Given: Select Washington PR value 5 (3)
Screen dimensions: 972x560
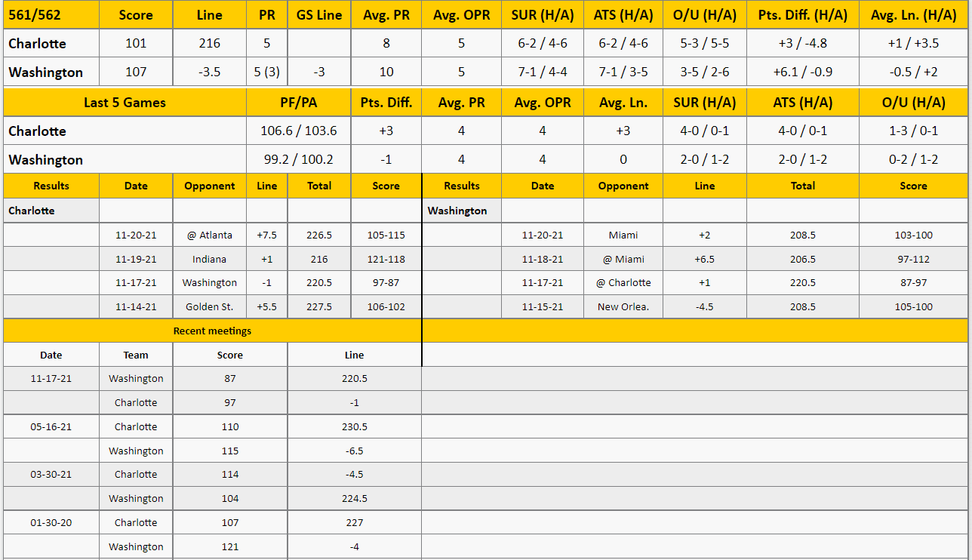Looking at the screenshot, I should click(x=267, y=72).
